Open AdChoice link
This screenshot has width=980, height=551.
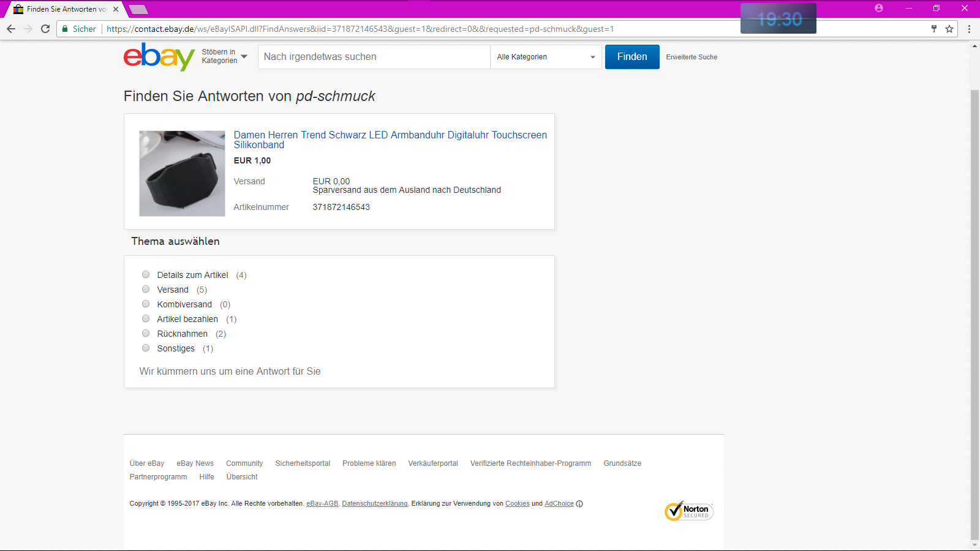(x=559, y=504)
